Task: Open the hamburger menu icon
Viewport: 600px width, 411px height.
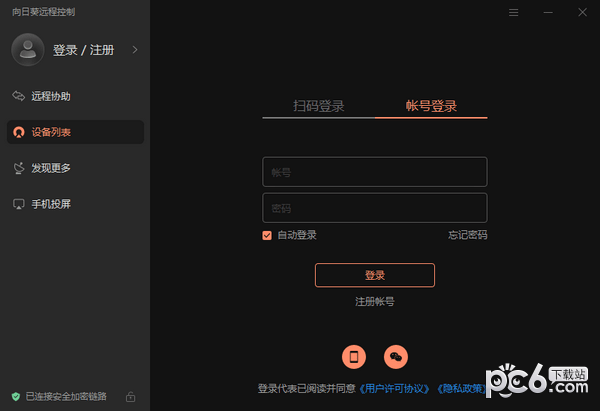Action: [x=514, y=13]
